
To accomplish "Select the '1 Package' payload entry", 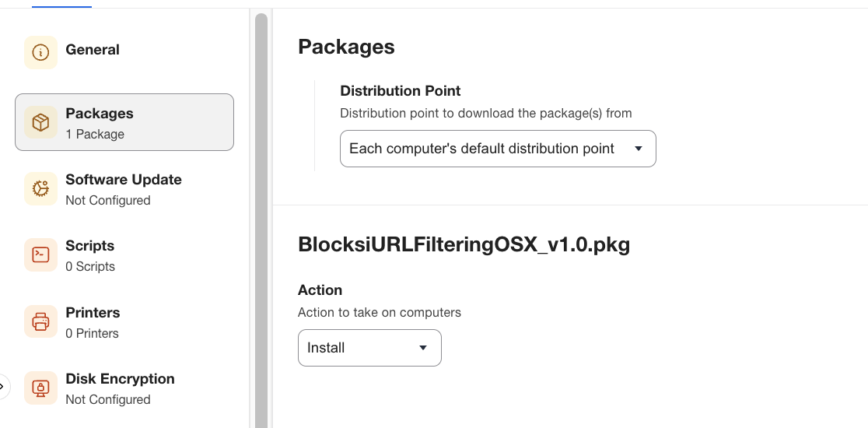I will point(95,134).
